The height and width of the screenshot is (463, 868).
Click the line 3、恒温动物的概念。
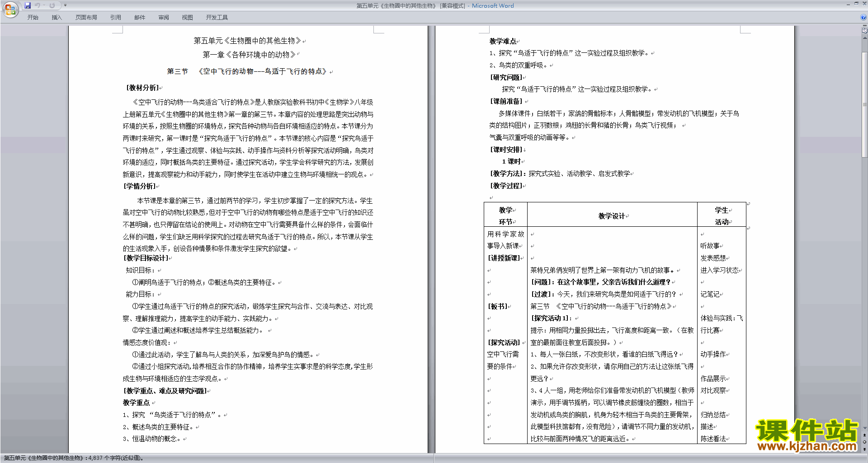[152, 439]
